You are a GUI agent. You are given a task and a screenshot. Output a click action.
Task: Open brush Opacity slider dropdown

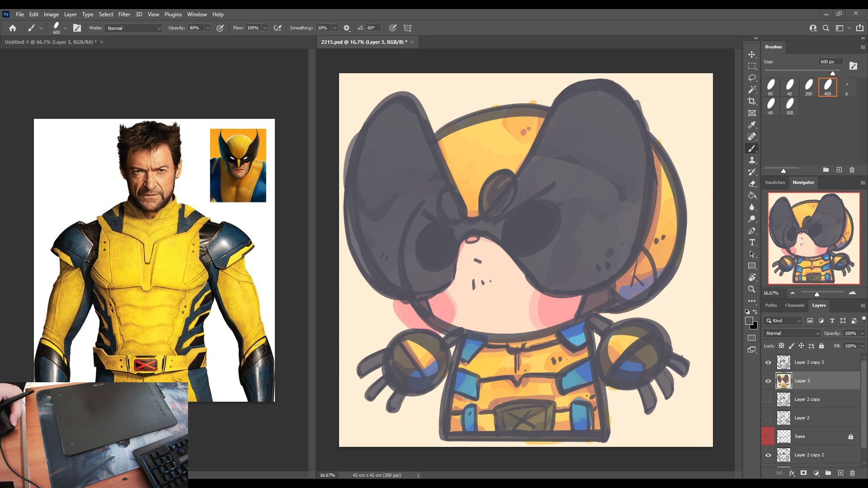click(x=208, y=28)
